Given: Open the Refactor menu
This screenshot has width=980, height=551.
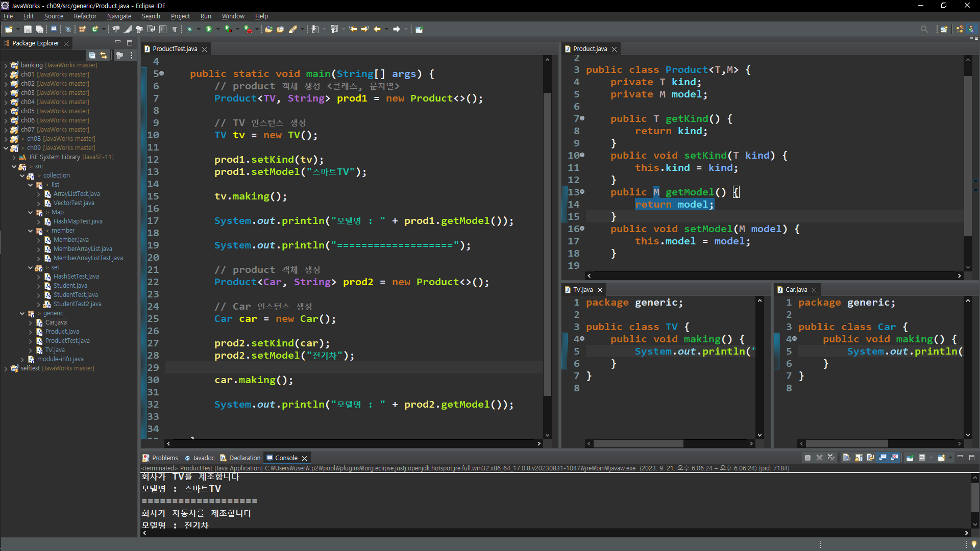Looking at the screenshot, I should point(85,16).
